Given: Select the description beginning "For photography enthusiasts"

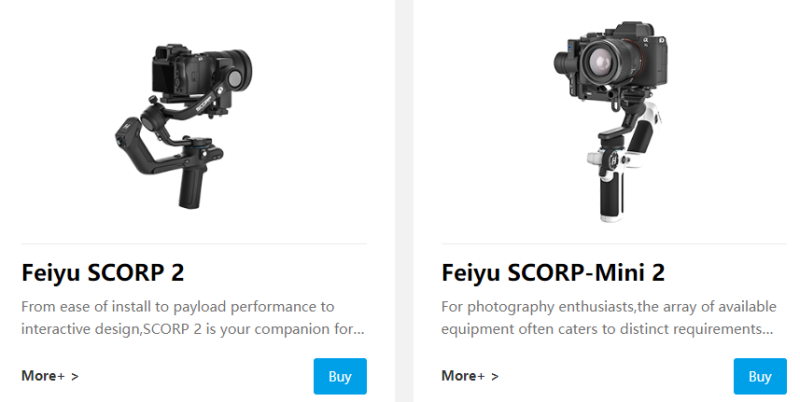Looking at the screenshot, I should [x=606, y=317].
